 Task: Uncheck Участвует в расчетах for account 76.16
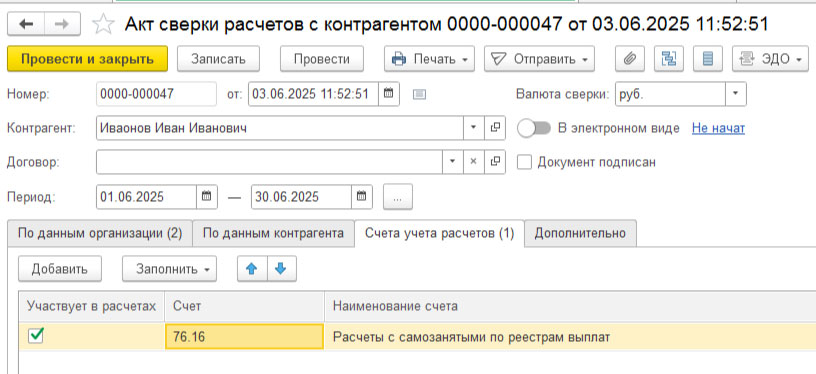35,337
